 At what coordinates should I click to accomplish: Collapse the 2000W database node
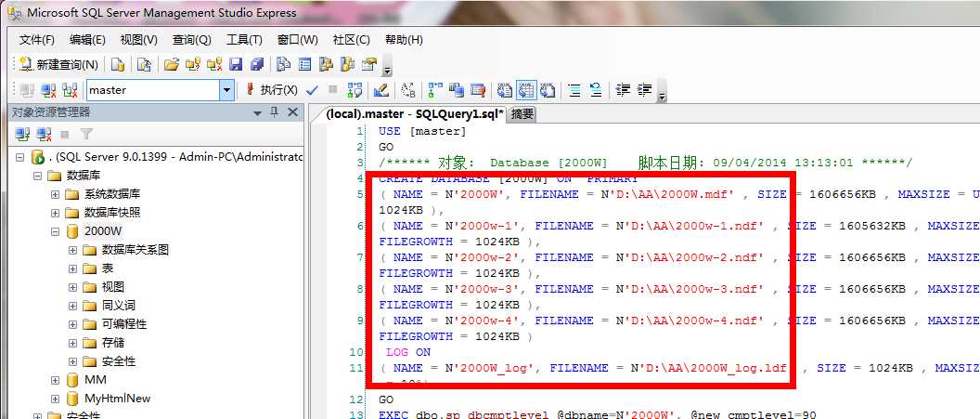tap(55, 231)
